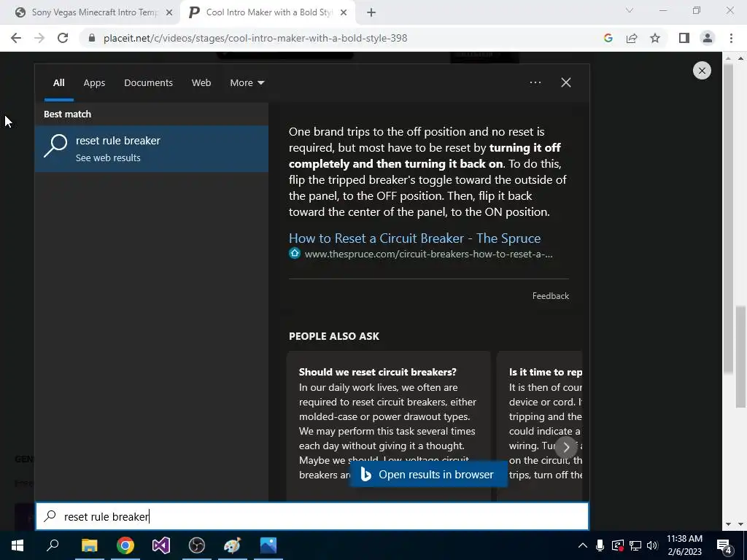Open 'Should we reset circuit breakers?' card
This screenshot has width=747, height=560.
click(389, 426)
